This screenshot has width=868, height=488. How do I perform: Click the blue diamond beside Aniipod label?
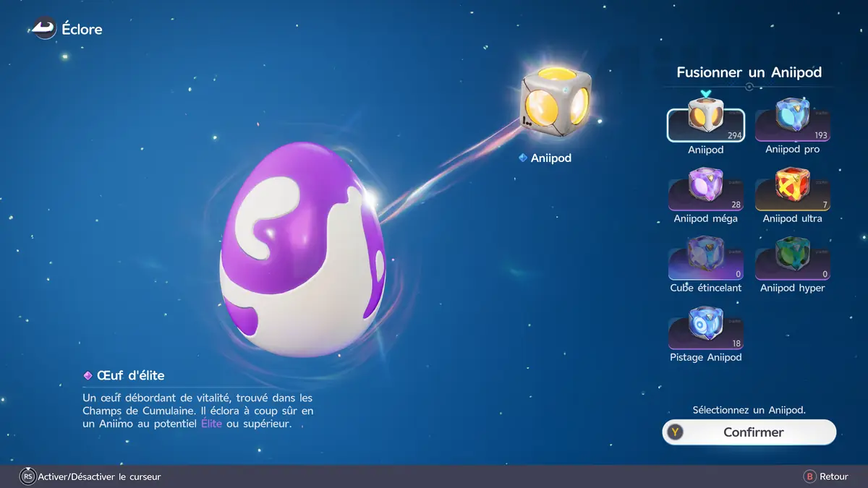pyautogui.click(x=523, y=158)
